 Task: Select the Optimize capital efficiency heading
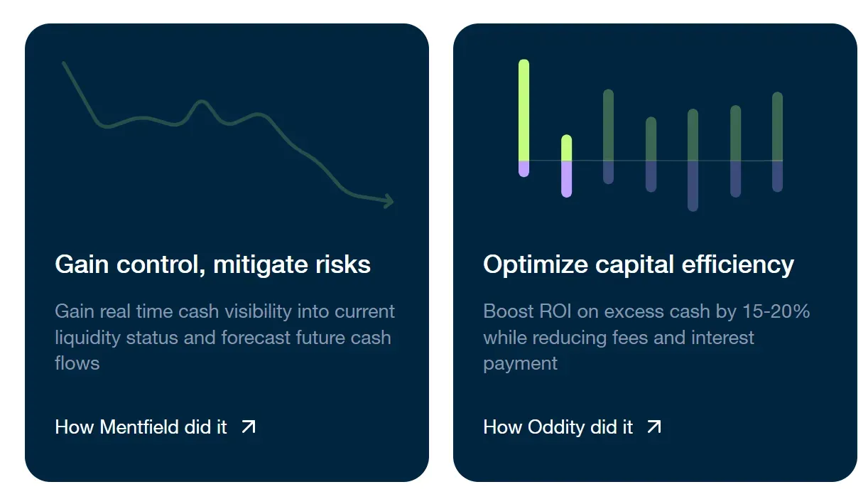(x=639, y=264)
